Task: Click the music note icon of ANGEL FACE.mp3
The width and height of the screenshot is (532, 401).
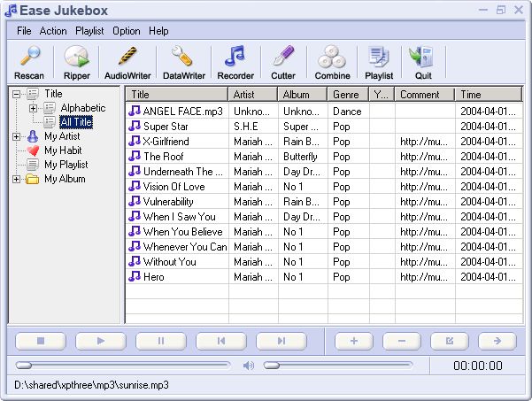Action: coord(135,111)
